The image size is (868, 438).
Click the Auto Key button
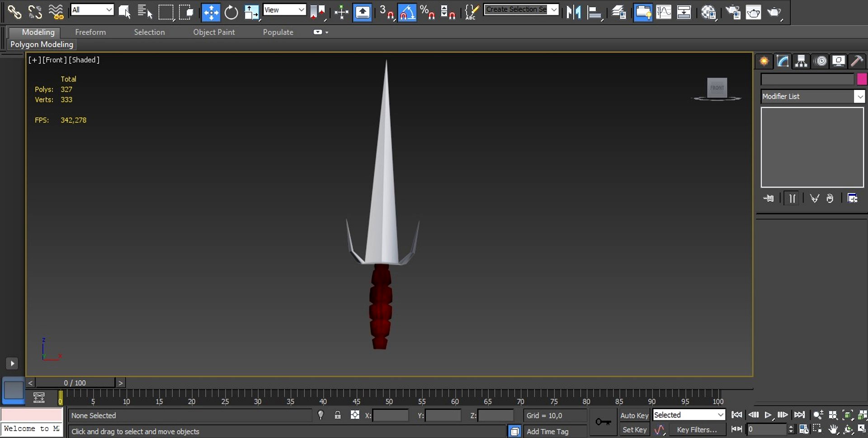click(x=634, y=415)
